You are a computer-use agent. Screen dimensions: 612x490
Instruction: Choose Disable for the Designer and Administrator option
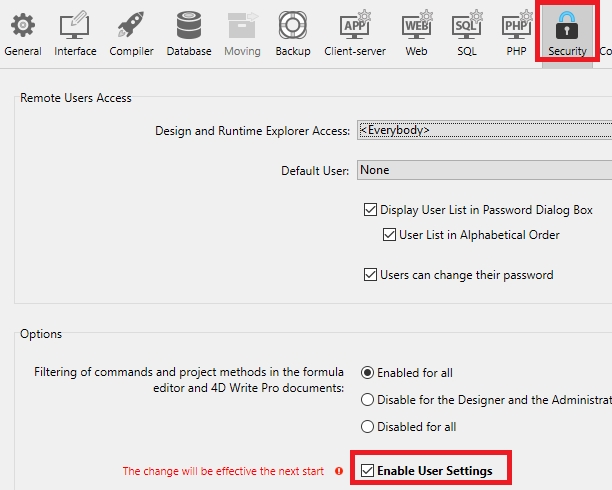click(x=367, y=400)
